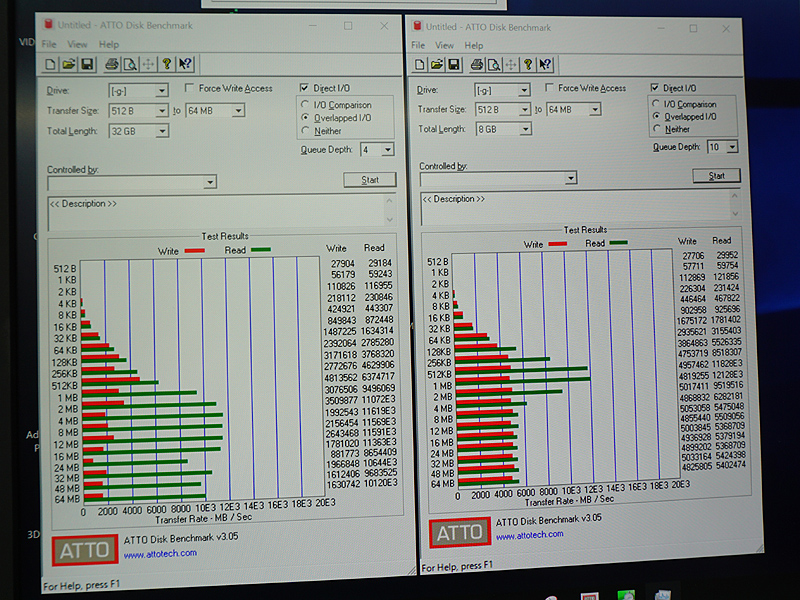Open Controlled by dropdown in right window
Screen dimensions: 800x600
click(x=571, y=178)
